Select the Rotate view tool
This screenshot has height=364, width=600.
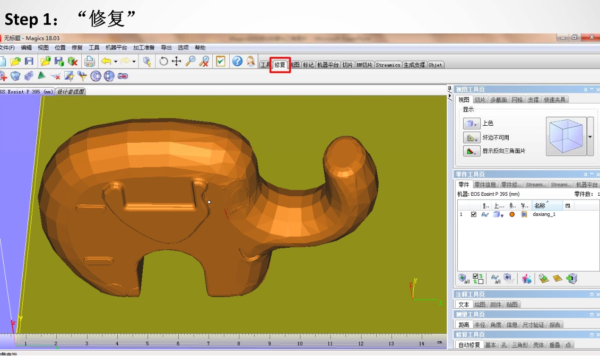tap(163, 62)
